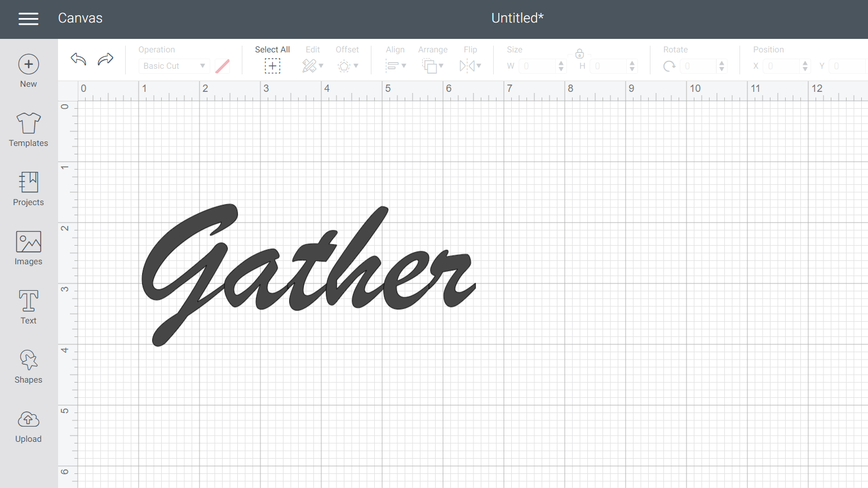The height and width of the screenshot is (488, 868).
Task: Expand the Align options dropdown
Action: pyautogui.click(x=397, y=65)
